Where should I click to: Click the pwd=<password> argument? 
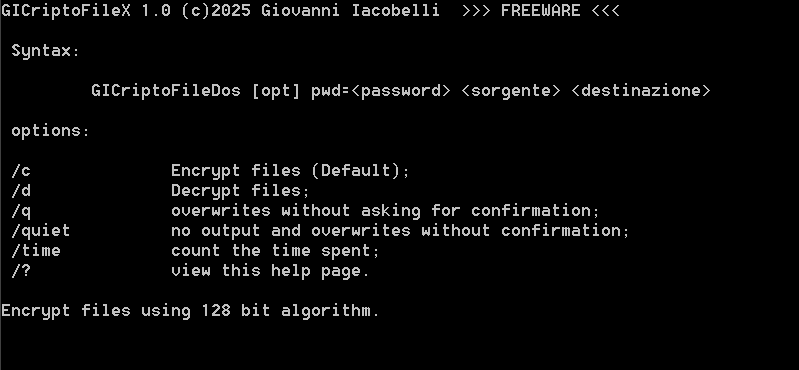pos(381,91)
